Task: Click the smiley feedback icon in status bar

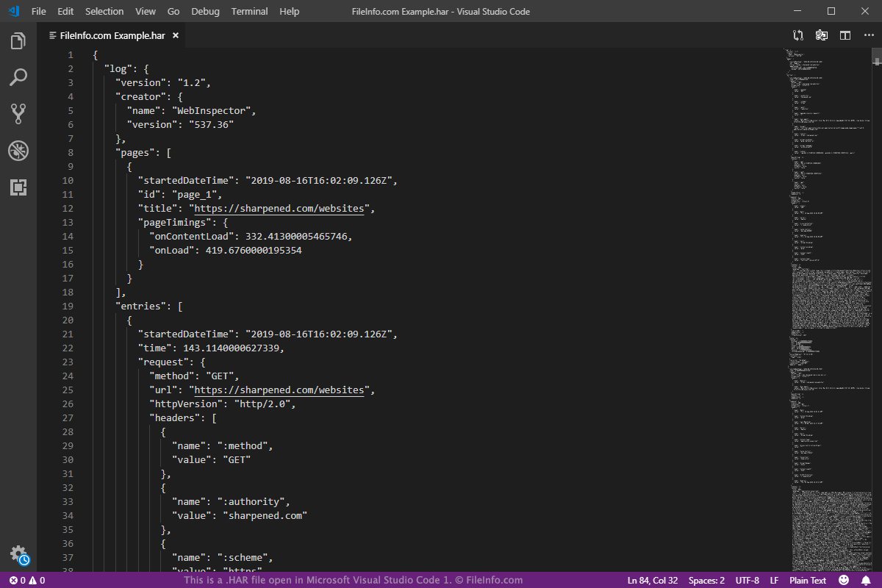Action: 844,581
